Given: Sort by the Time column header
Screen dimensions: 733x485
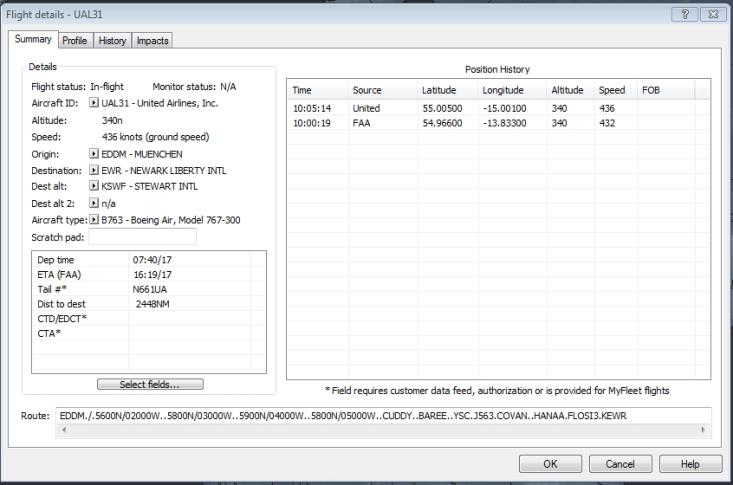Looking at the screenshot, I should pyautogui.click(x=318, y=90).
